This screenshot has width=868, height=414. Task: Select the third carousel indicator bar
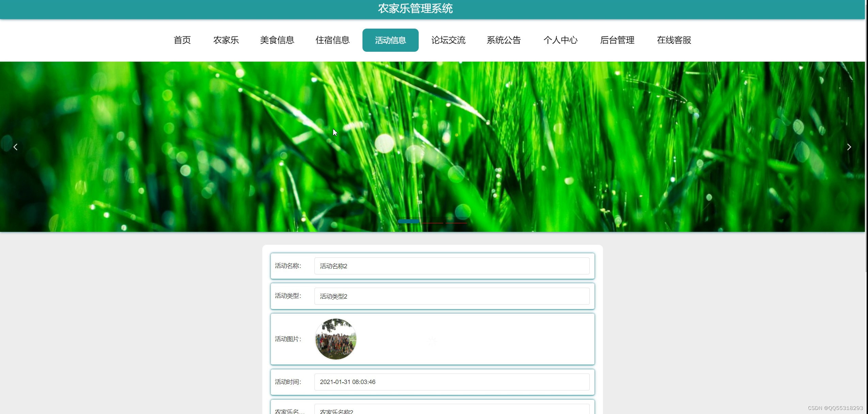coord(456,222)
